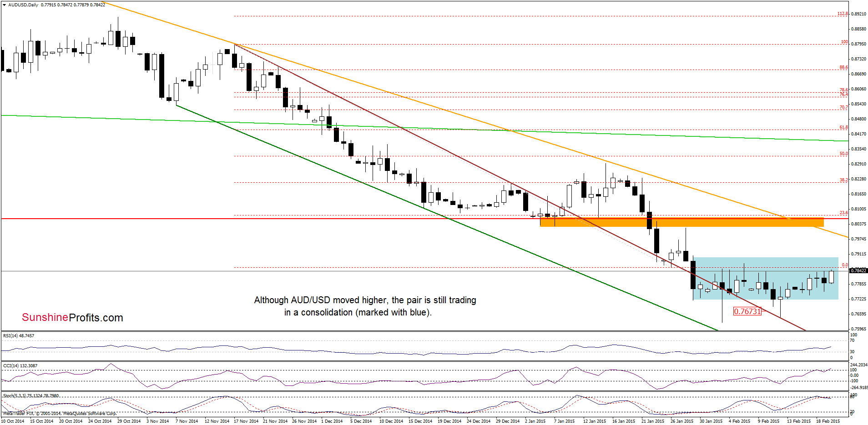This screenshot has width=868, height=425.
Task: Click the 50.0 Fibonacci level label
Action: pyautogui.click(x=844, y=154)
